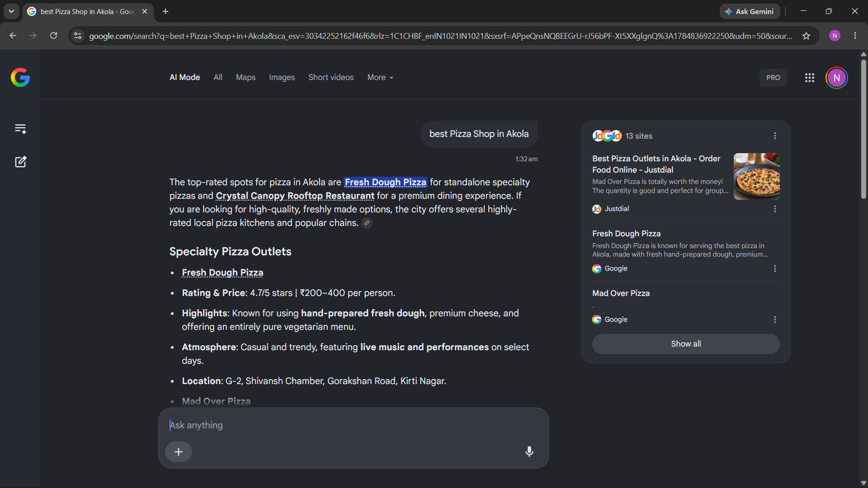Reload the current page

54,36
